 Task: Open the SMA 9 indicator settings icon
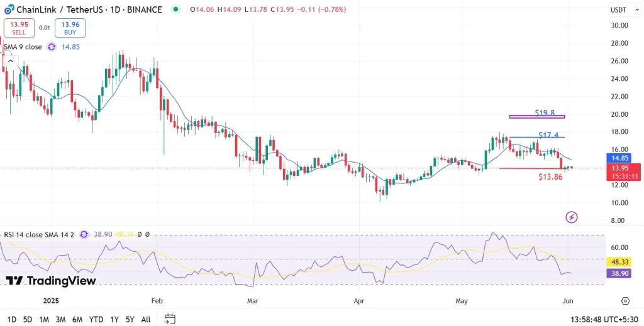[x=52, y=46]
